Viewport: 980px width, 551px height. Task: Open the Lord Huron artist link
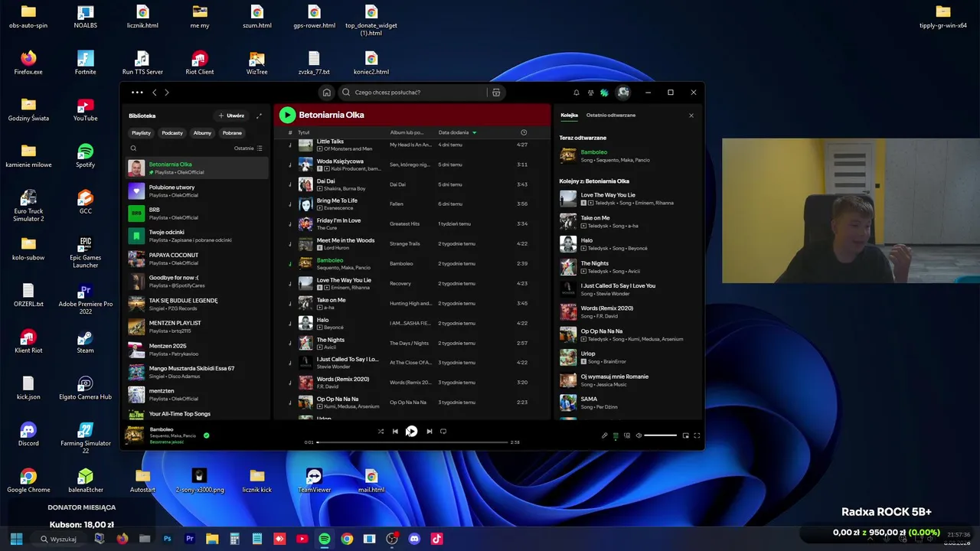point(336,248)
